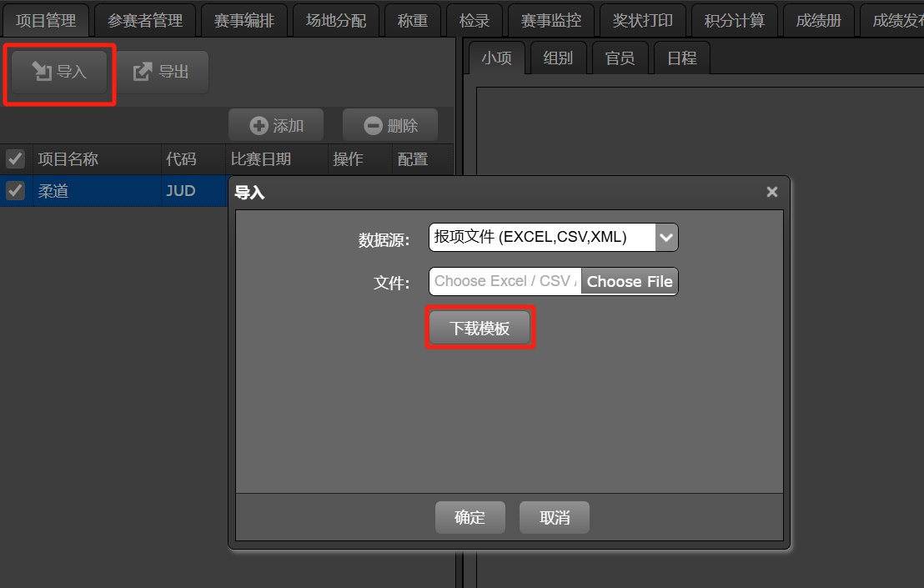924x588 pixels.
Task: Expand the 数据源 dropdown arrow
Action: pos(665,238)
